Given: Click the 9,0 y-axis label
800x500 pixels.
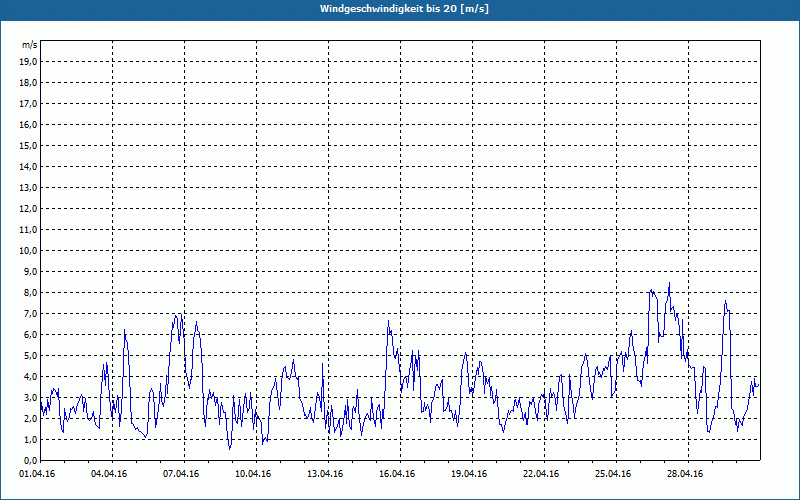Looking at the screenshot, I should pos(30,271).
